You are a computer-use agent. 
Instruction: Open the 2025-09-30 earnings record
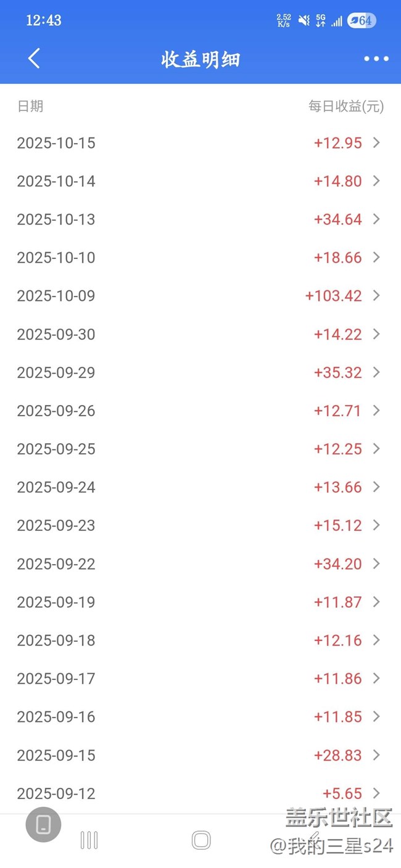[x=56, y=334]
